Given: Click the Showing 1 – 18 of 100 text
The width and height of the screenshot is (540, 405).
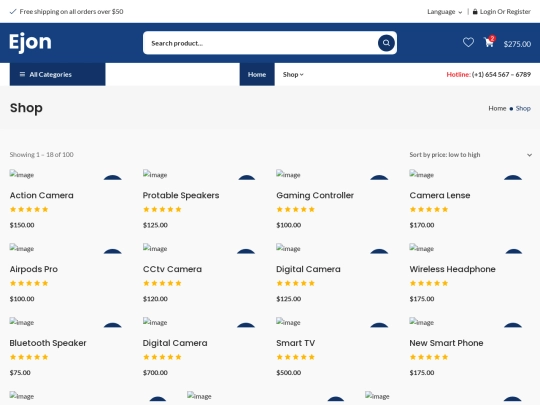Looking at the screenshot, I should (41, 155).
